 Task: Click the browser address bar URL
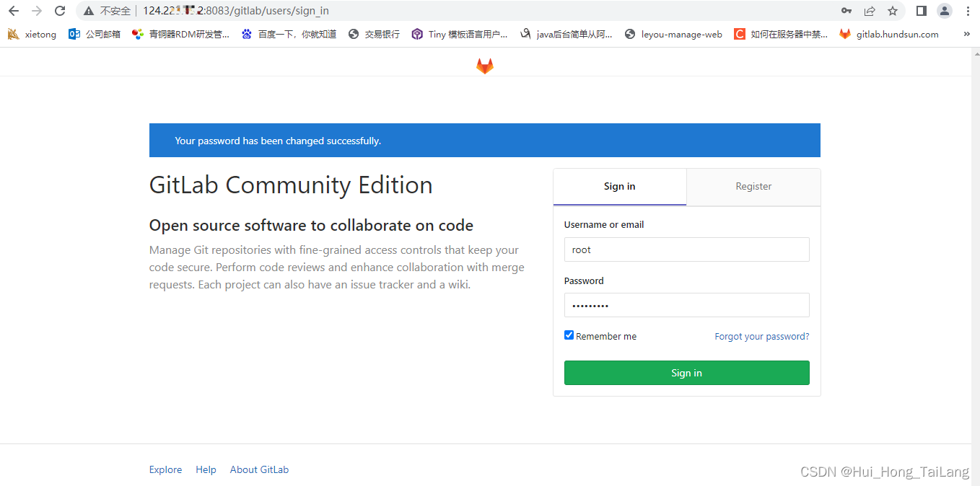point(236,11)
